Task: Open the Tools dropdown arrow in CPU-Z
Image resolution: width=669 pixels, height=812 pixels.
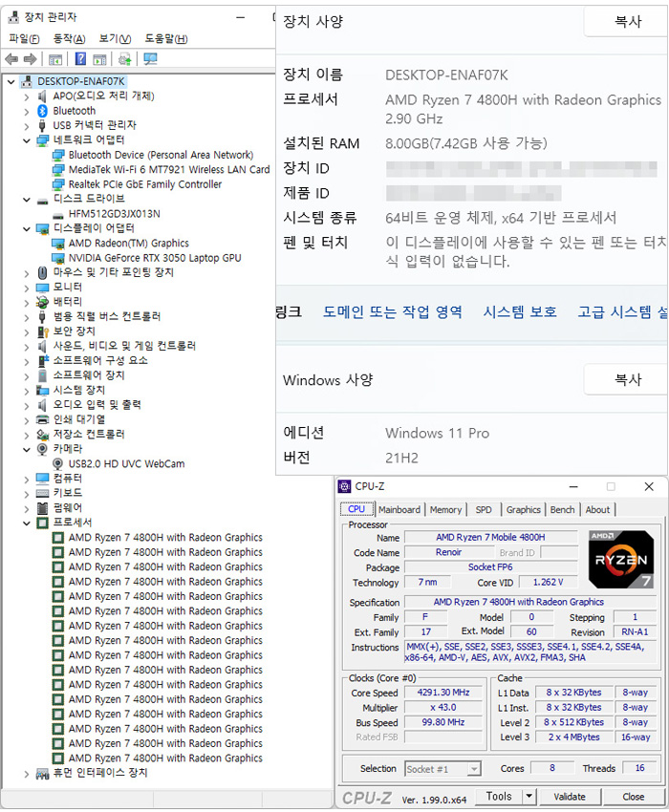Action: (x=529, y=796)
